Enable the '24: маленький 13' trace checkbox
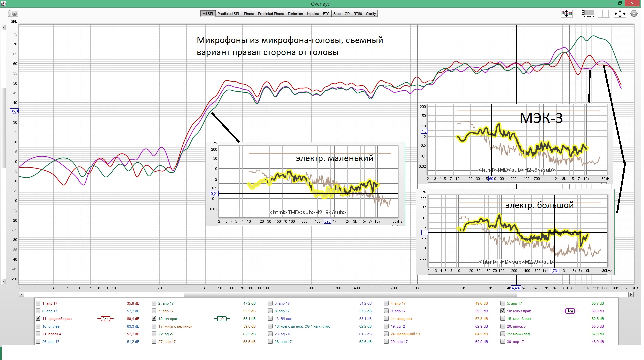Screen dimensions: 644x360 386,334
